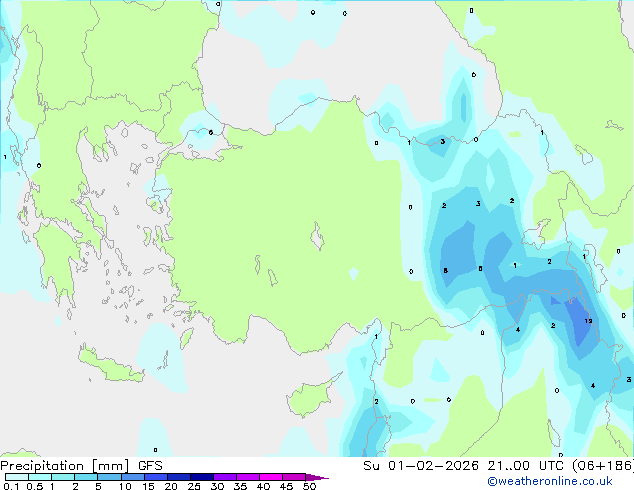The width and height of the screenshot is (634, 490).
Task: Click the 0.5–1 mm legend color swatch
Action: coord(40,477)
